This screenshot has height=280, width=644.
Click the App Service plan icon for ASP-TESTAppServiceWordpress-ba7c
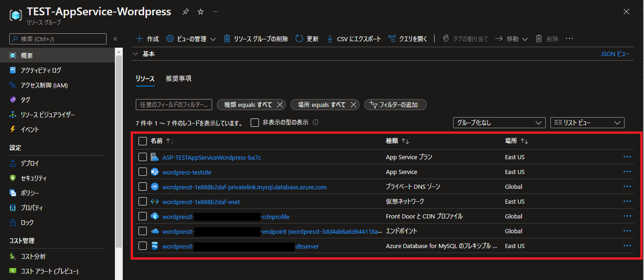coord(155,157)
